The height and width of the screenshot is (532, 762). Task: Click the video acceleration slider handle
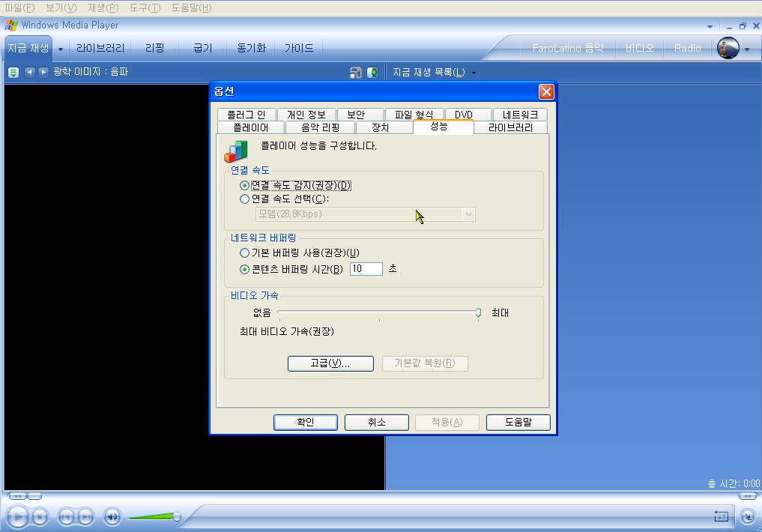point(478,313)
